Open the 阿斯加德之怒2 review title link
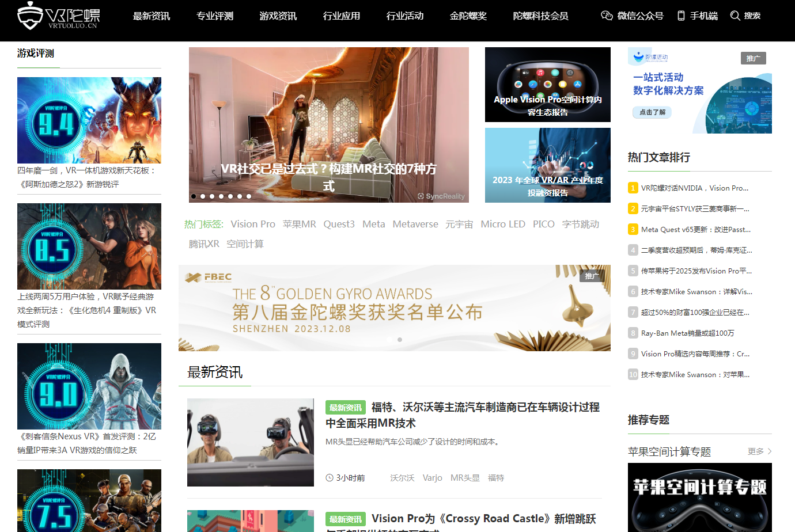Screen dimensions: 795x532 pyautogui.click(x=86, y=177)
